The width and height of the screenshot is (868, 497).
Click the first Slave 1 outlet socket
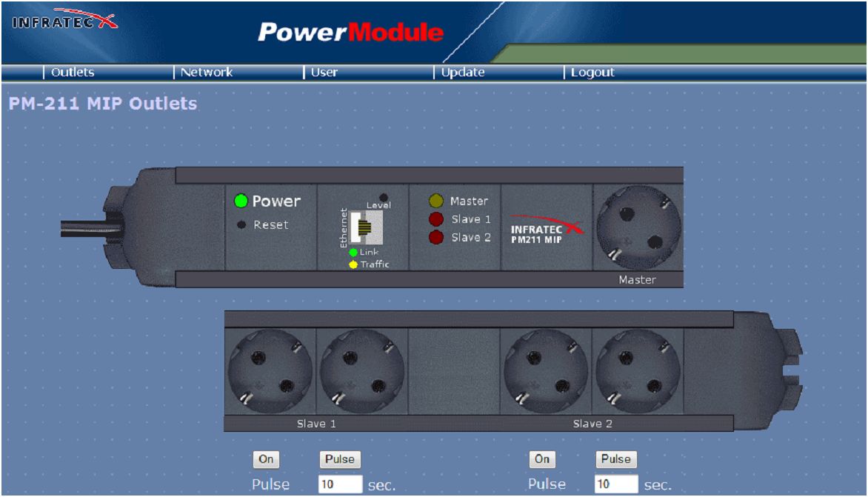(270, 371)
